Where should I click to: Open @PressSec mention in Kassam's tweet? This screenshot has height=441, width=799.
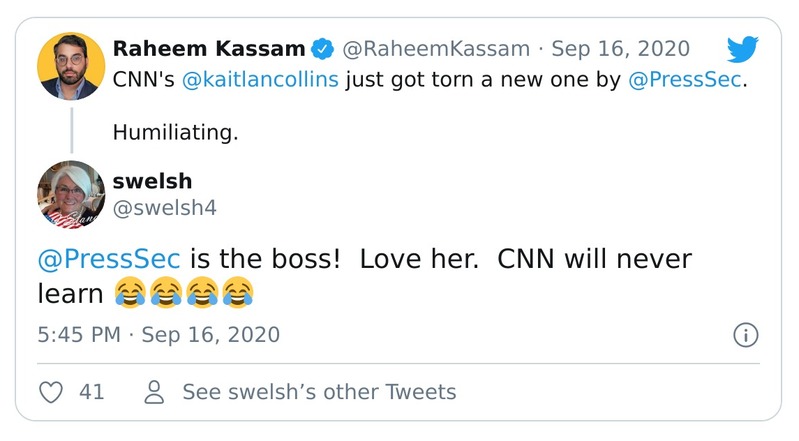tap(686, 80)
